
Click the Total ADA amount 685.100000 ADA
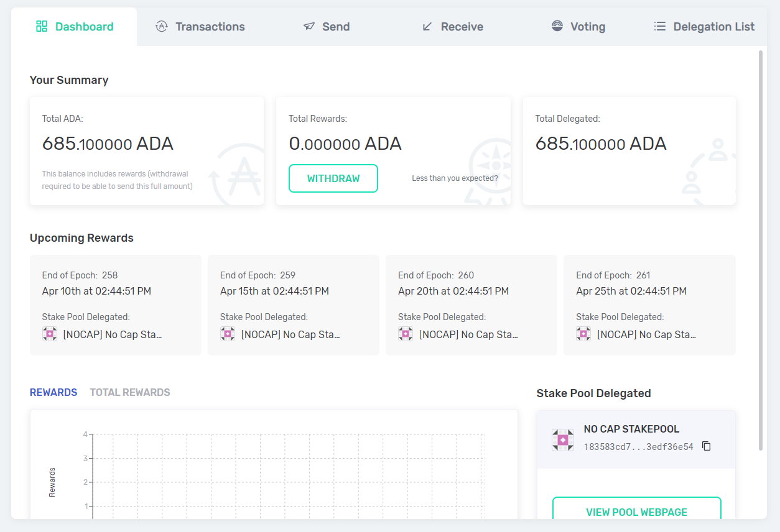(x=108, y=144)
